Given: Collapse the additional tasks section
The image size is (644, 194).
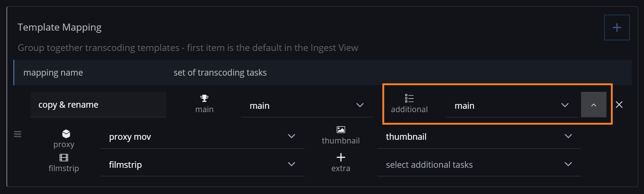Looking at the screenshot, I should [x=594, y=105].
